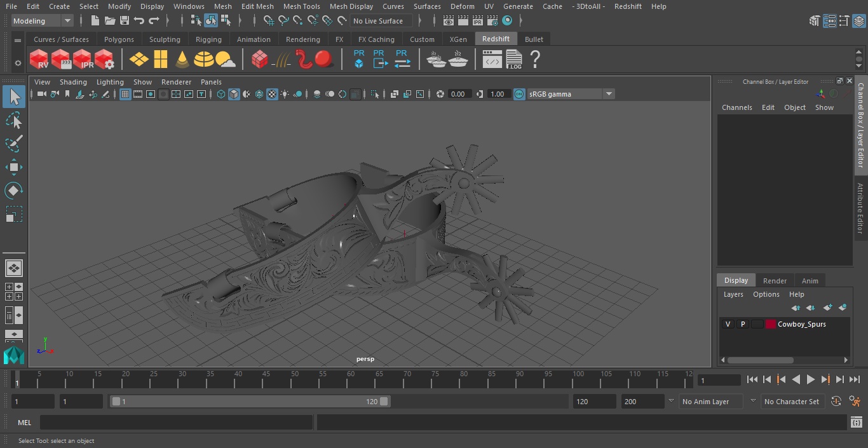This screenshot has height=448, width=868.
Task: Click the MEL command line input
Action: coord(177,423)
